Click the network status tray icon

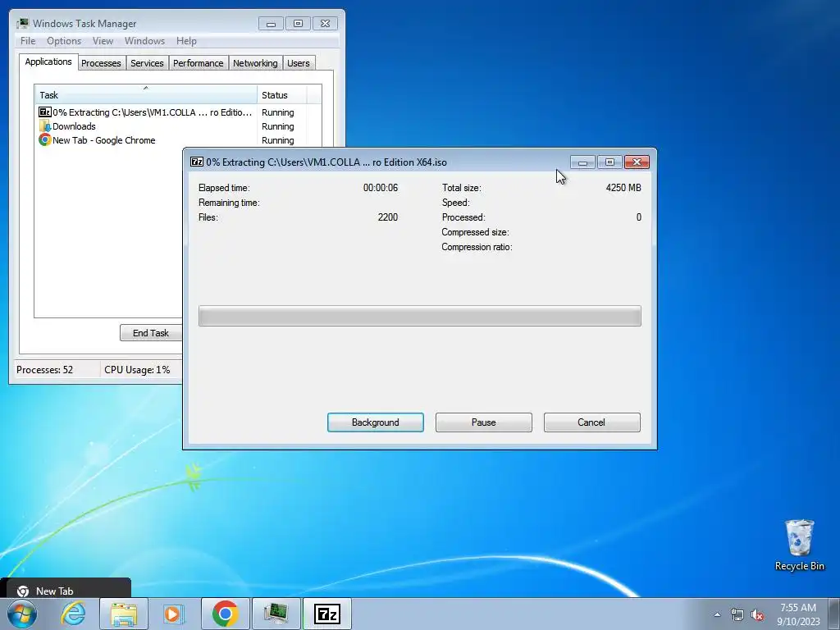pos(737,614)
